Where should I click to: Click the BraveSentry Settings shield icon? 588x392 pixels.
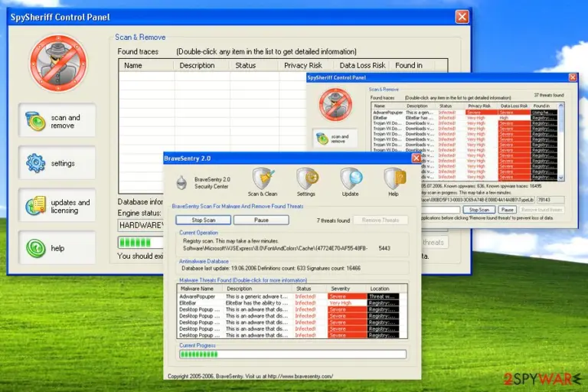click(307, 178)
